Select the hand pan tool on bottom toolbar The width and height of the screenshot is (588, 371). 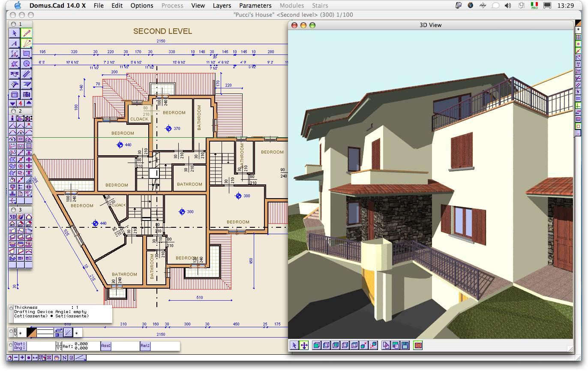pos(57,357)
